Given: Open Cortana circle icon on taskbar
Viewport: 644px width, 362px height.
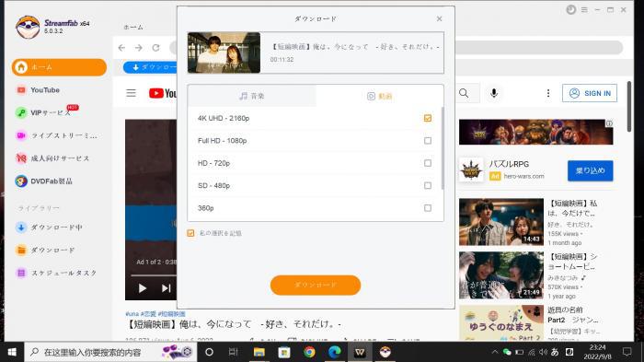Looking at the screenshot, I should coord(209,352).
